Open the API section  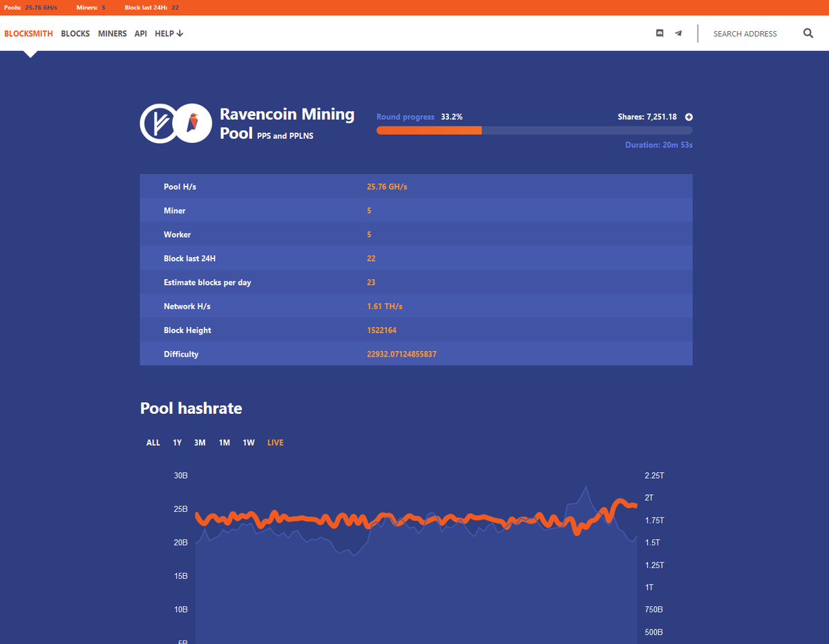[x=140, y=32]
